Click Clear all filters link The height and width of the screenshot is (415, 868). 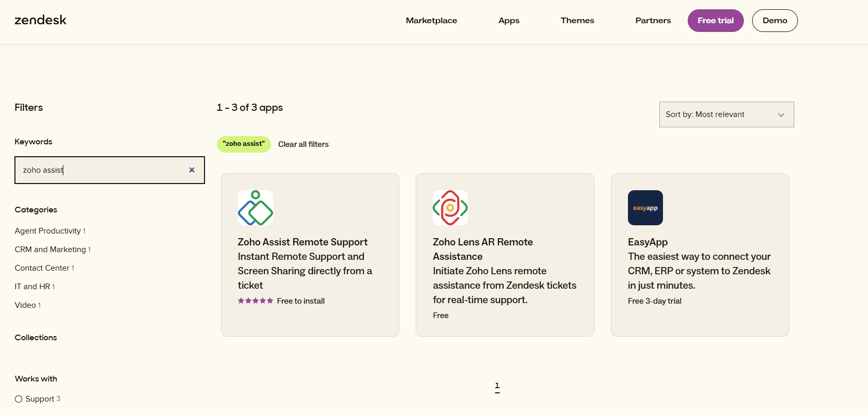tap(303, 144)
